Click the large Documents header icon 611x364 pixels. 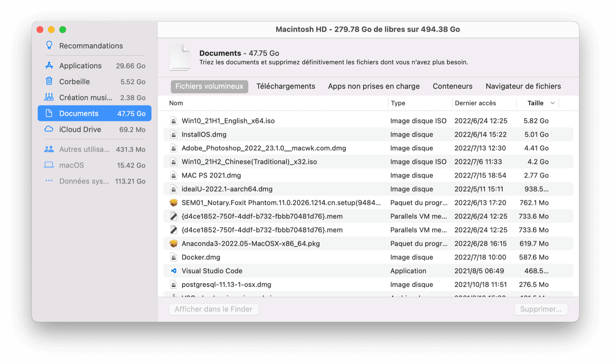(x=180, y=58)
